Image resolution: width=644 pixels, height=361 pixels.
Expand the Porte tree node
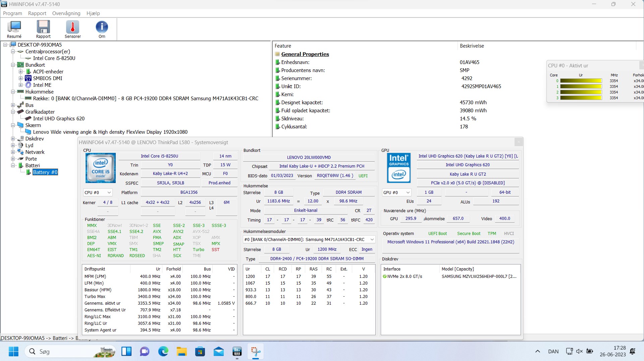13,159
